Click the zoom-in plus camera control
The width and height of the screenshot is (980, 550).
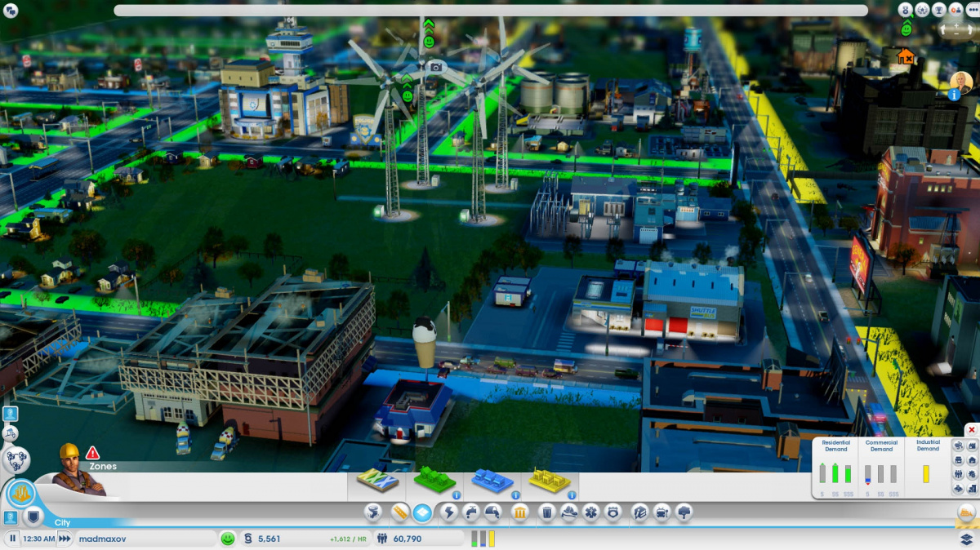pos(956,25)
